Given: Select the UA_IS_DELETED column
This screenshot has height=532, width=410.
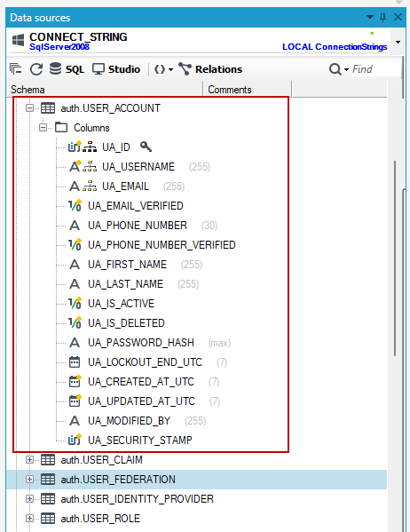Looking at the screenshot, I should (126, 323).
